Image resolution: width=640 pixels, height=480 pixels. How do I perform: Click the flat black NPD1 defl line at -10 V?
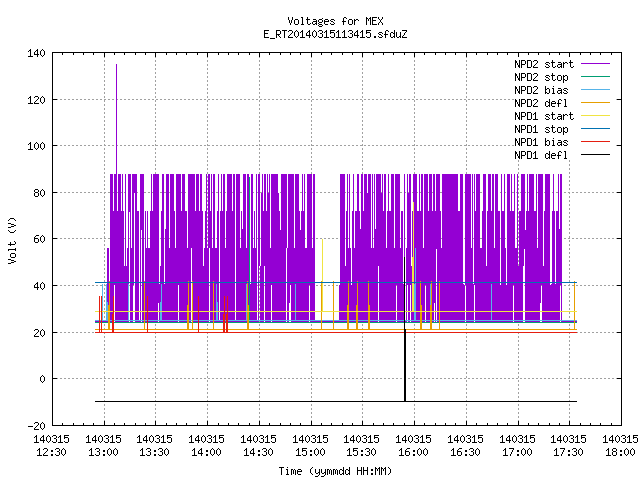(x=336, y=402)
